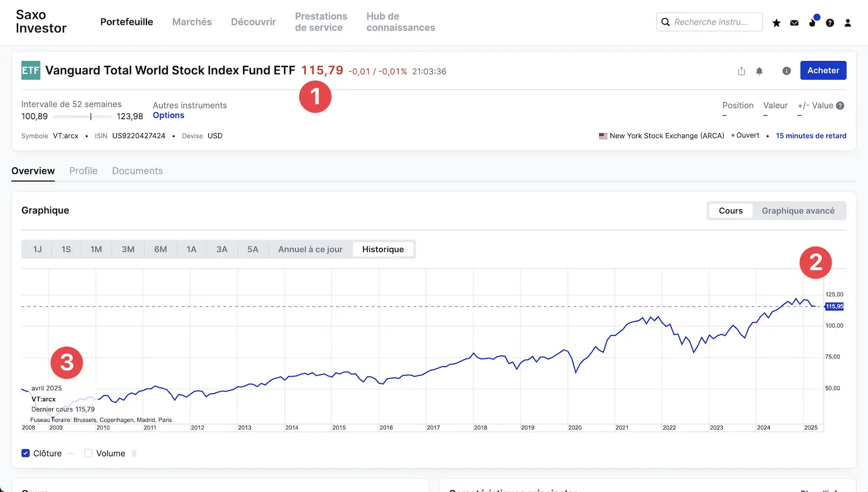Click the ETF instrument badge

[x=31, y=71]
